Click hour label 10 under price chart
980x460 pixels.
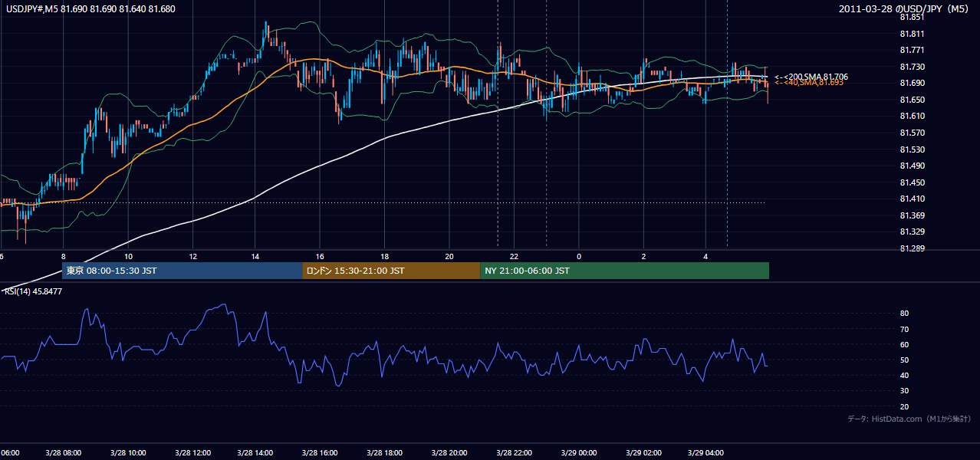[128, 256]
